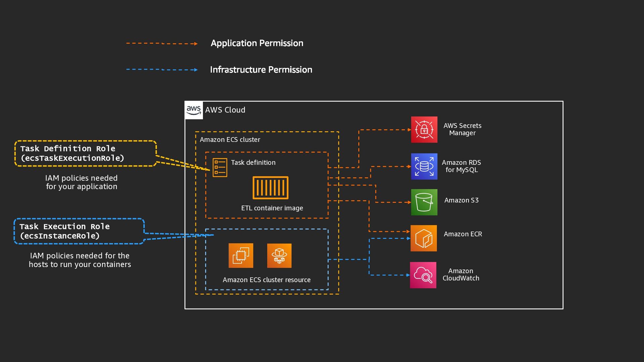644x362 pixels.
Task: Click the ECS cluster resource cube icon
Action: (x=279, y=256)
